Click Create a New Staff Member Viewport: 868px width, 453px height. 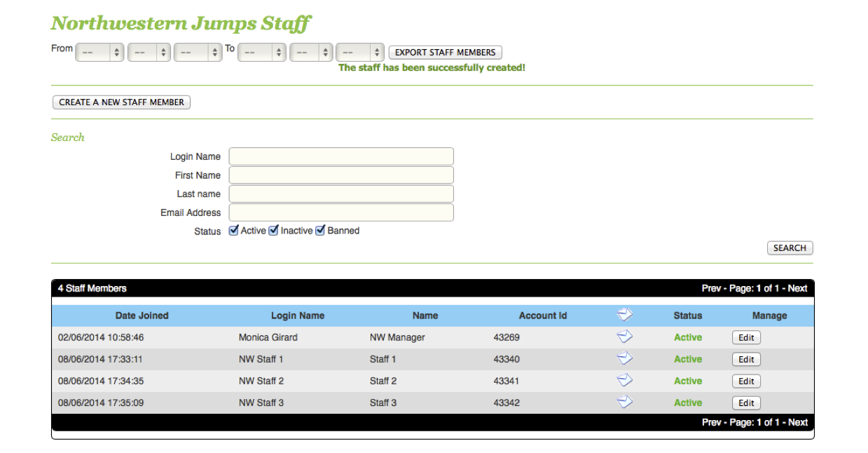pos(121,102)
